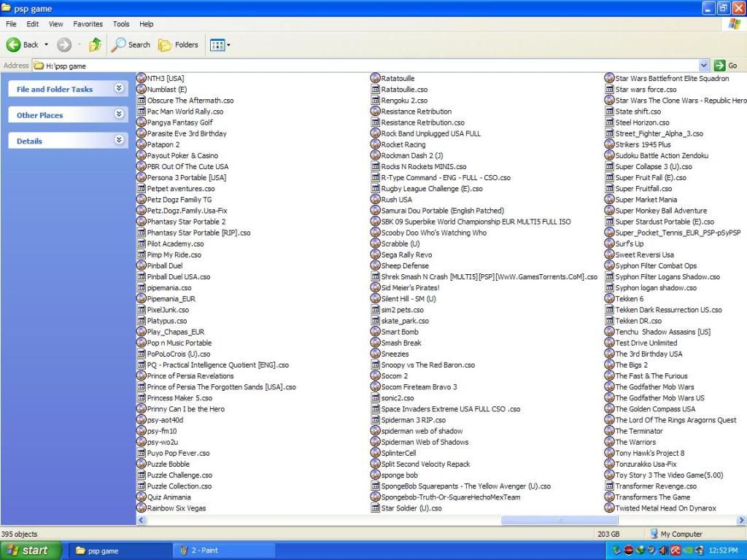
Task: Select the Tekken 6 disc icon
Action: [609, 298]
